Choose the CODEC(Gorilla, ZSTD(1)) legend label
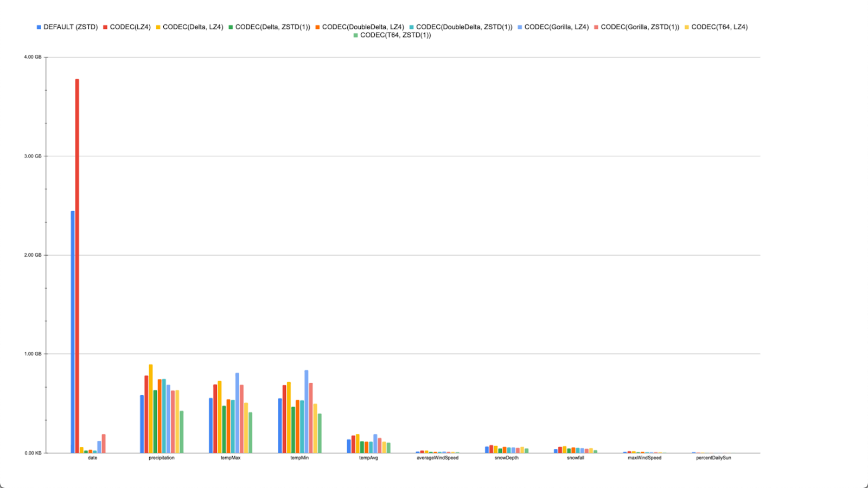 [x=640, y=27]
